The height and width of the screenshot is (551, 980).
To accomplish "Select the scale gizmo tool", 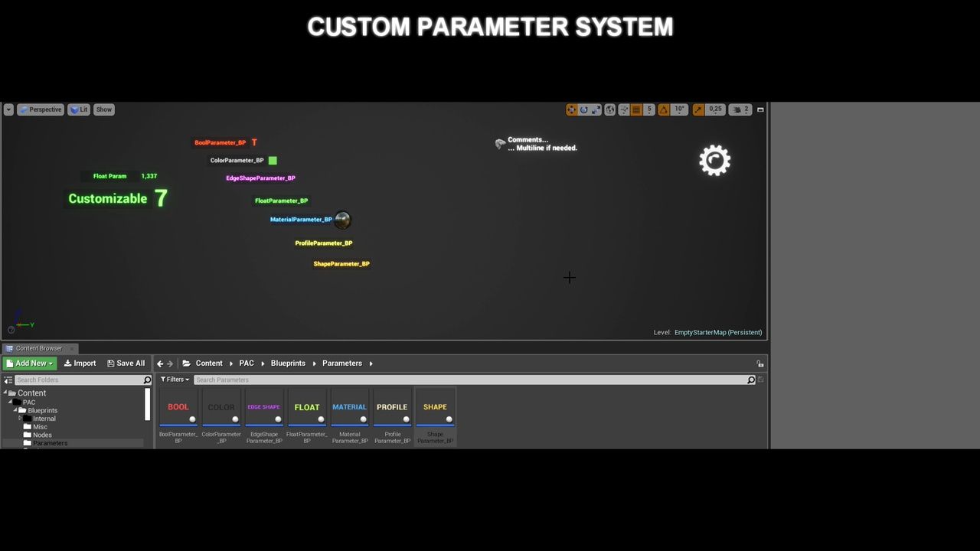I will 596,109.
